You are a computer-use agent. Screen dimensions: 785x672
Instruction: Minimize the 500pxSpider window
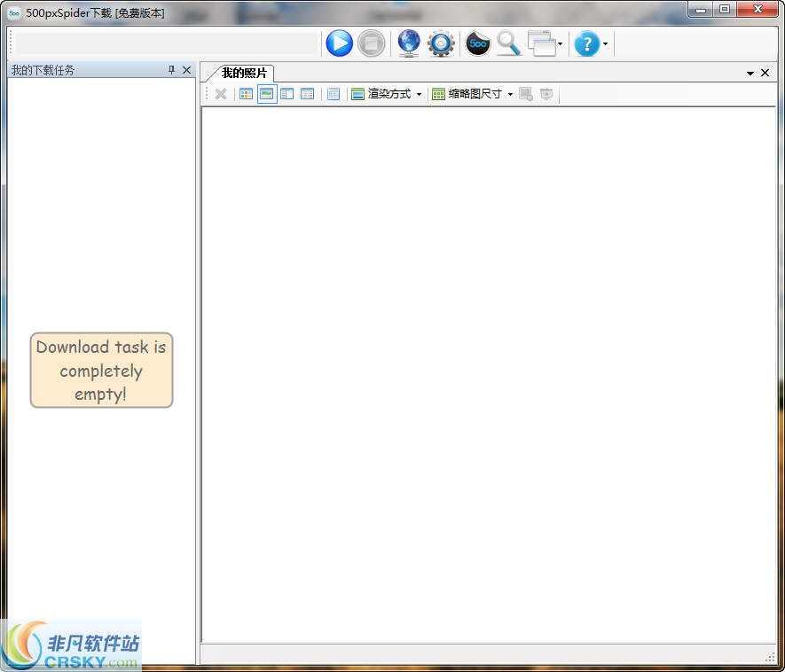point(701,9)
